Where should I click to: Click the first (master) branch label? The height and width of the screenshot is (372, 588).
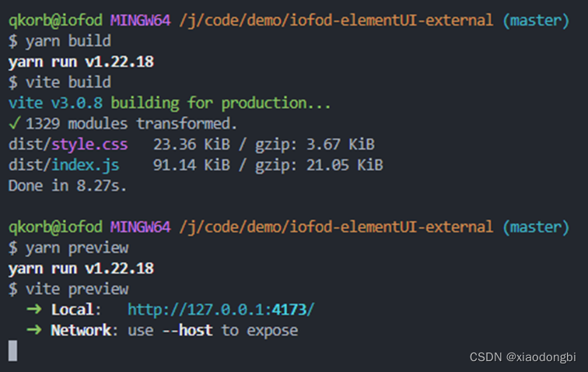point(536,20)
